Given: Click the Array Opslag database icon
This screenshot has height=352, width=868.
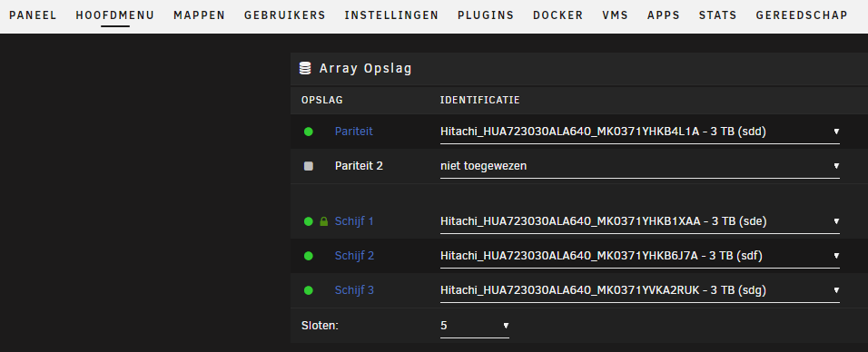Looking at the screenshot, I should click(305, 68).
